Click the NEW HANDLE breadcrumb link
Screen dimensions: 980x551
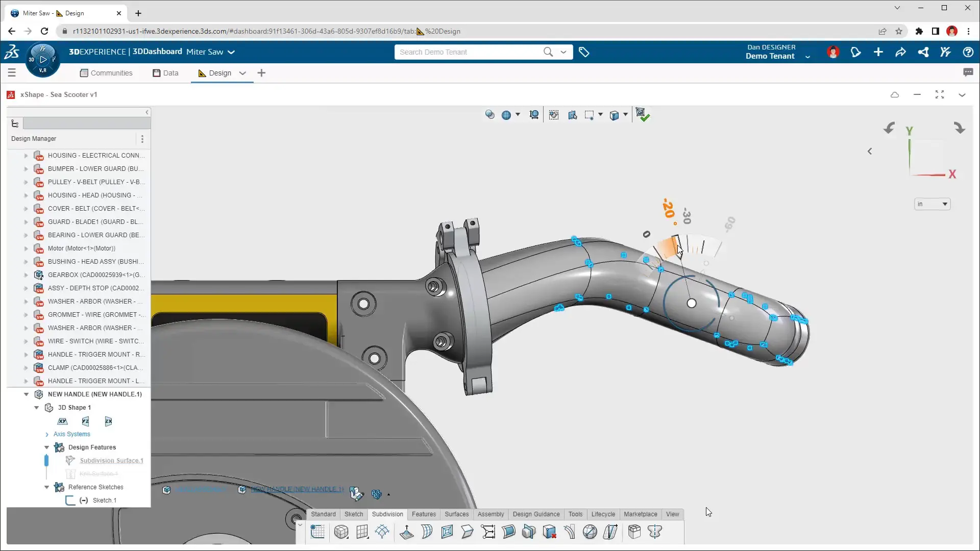pos(296,489)
